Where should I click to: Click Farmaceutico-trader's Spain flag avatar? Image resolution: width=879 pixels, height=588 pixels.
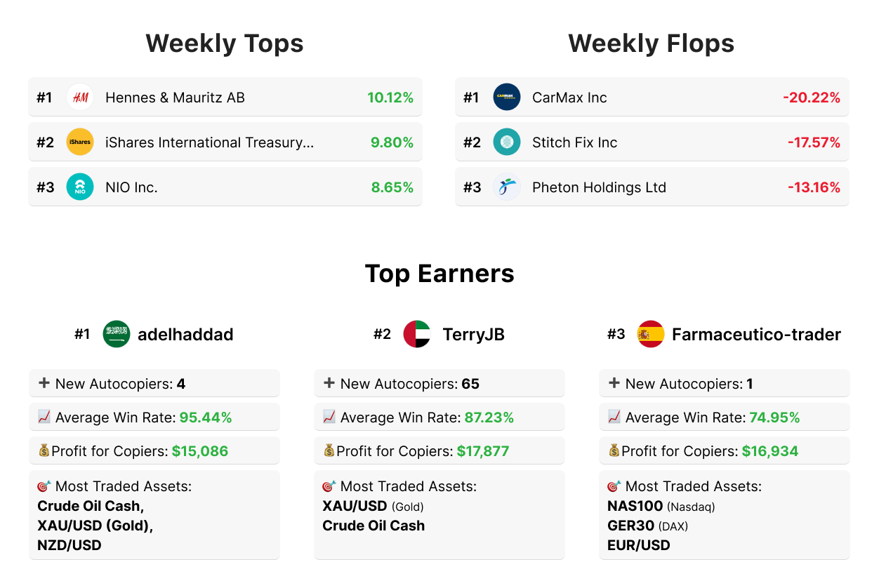[651, 334]
